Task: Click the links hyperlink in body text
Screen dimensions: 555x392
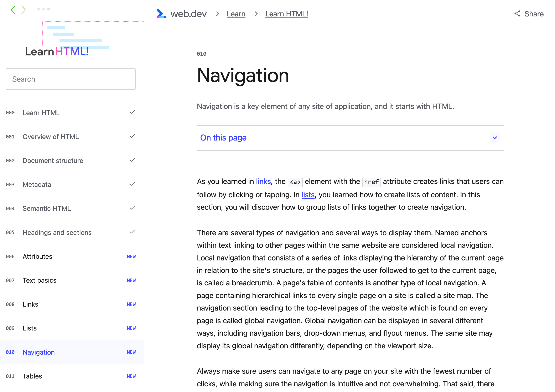Action: [263, 182]
